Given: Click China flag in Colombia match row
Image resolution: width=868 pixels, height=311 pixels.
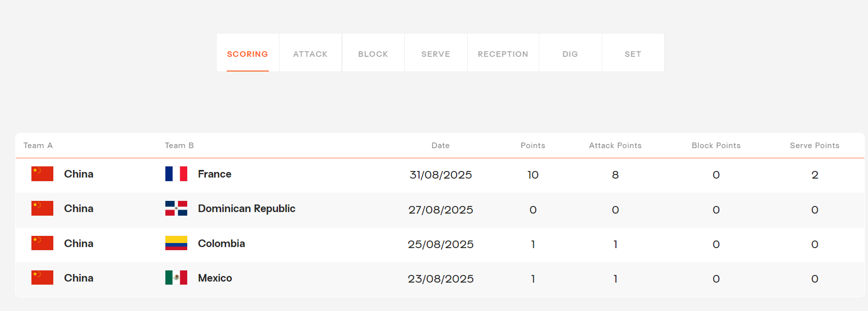Looking at the screenshot, I should 42,244.
